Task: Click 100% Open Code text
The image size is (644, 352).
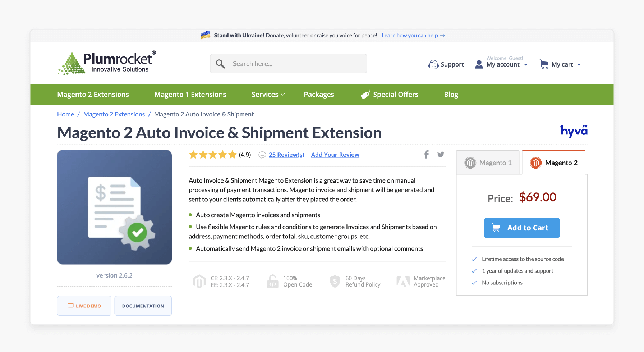Action: (x=298, y=282)
